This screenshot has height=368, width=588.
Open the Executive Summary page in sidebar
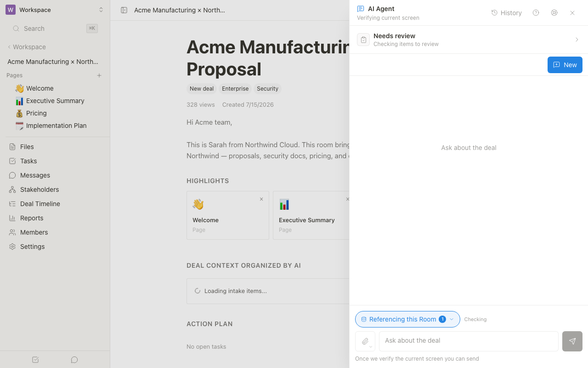point(55,101)
